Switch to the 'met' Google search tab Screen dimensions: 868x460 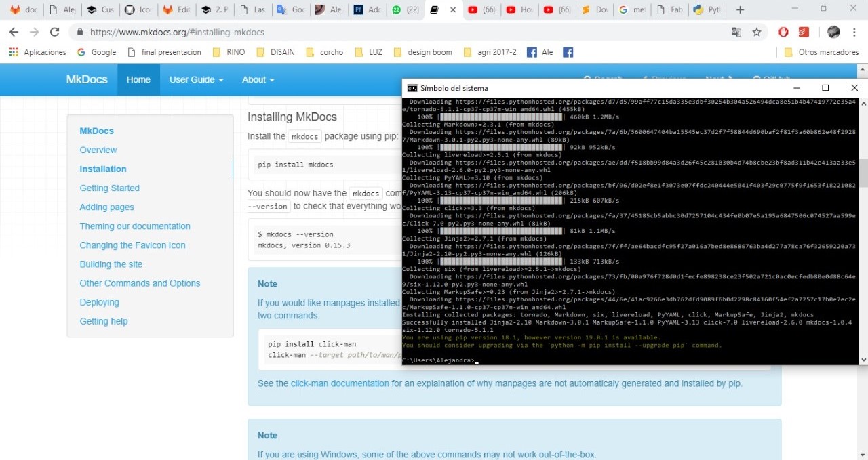(x=633, y=9)
